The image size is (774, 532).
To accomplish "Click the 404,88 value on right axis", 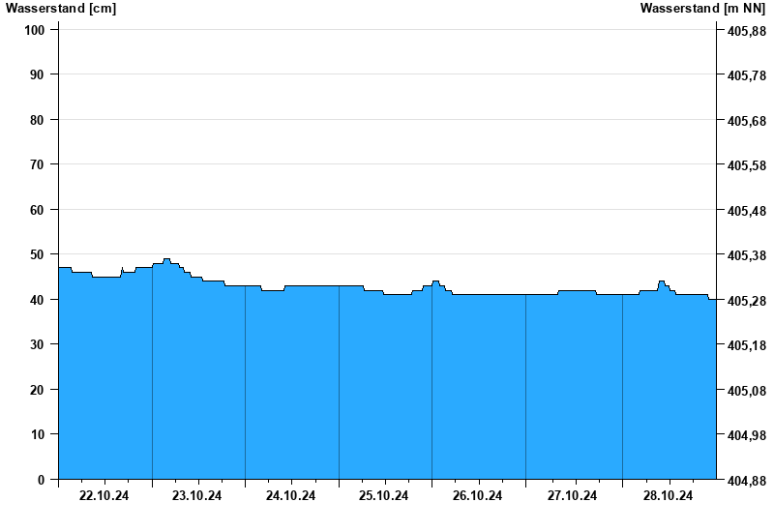I will 746,481.
